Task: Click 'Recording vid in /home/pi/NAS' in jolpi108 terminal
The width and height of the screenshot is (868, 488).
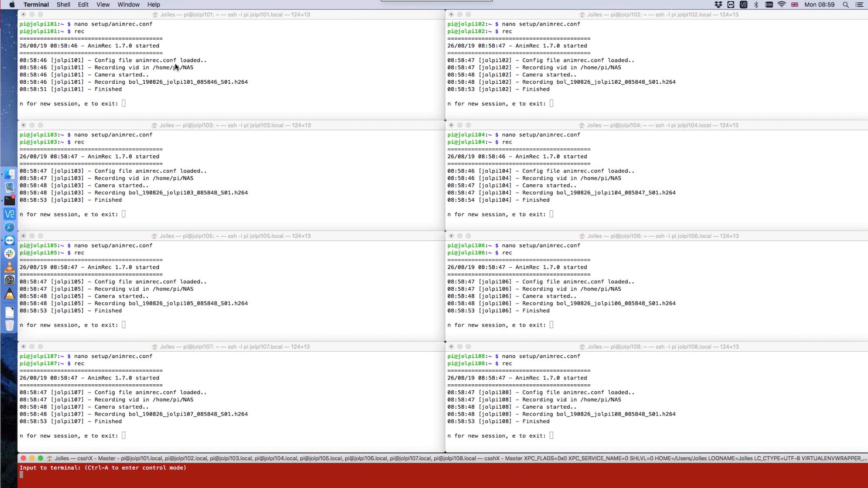Action: [x=572, y=400]
